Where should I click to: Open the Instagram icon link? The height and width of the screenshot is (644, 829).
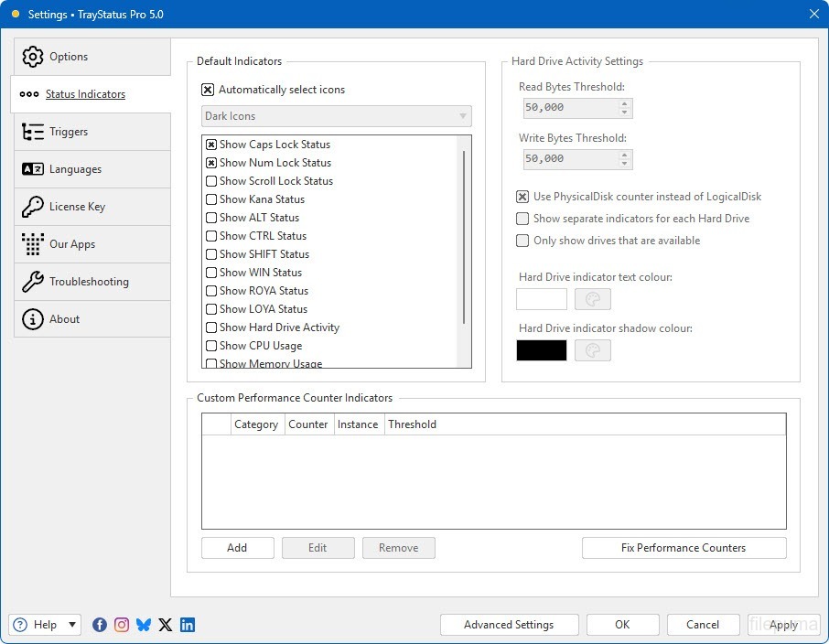[122, 625]
